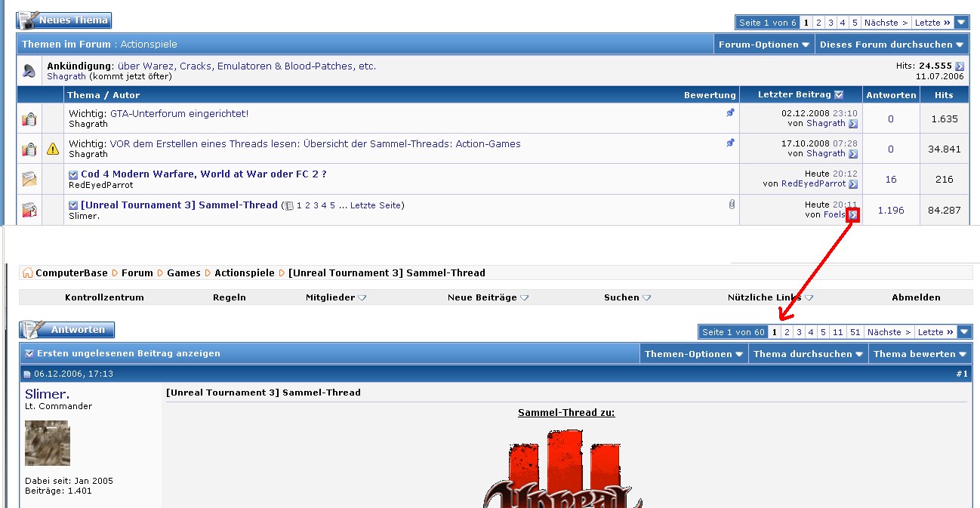Click the locked folder icon of the GTA-Unterforum thread
Viewport: 980px width, 508px height.
pos(29,119)
